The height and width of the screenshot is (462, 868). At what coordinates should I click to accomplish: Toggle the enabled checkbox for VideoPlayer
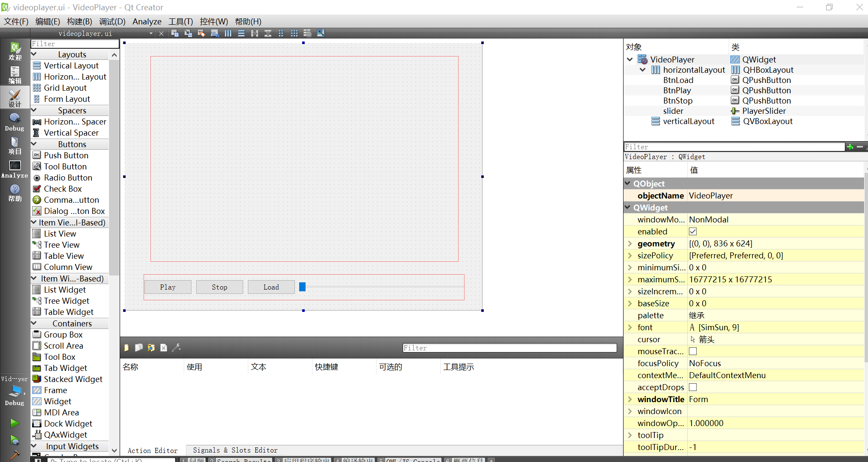point(693,231)
